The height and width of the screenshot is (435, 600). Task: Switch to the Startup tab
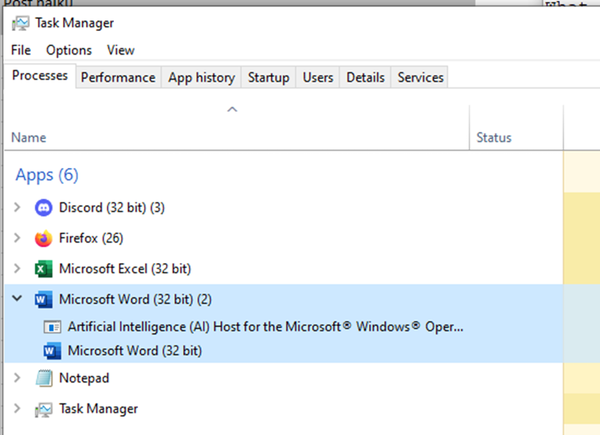[x=268, y=77]
